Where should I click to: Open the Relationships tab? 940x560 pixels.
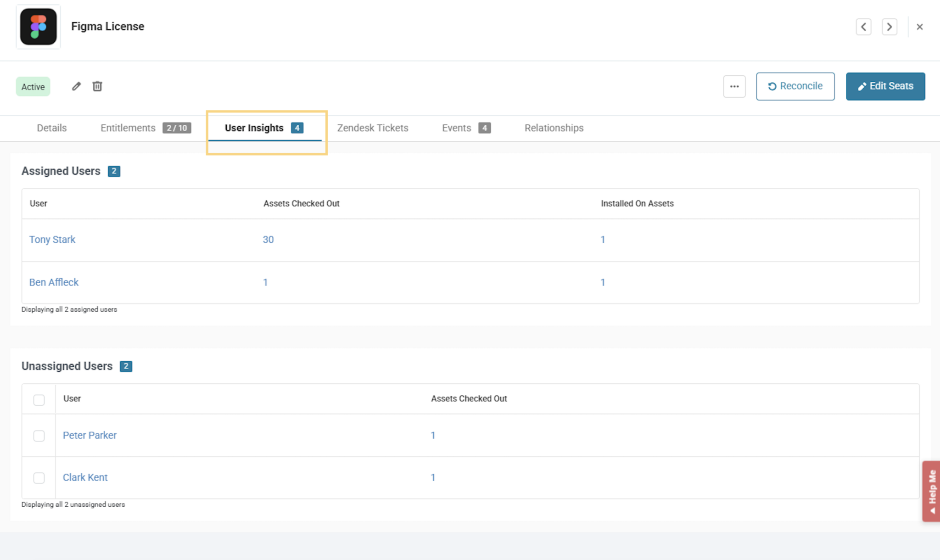(554, 128)
